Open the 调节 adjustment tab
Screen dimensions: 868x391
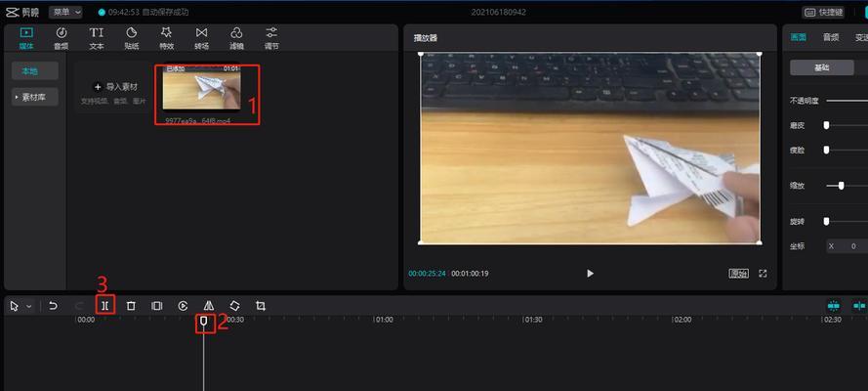tap(271, 38)
